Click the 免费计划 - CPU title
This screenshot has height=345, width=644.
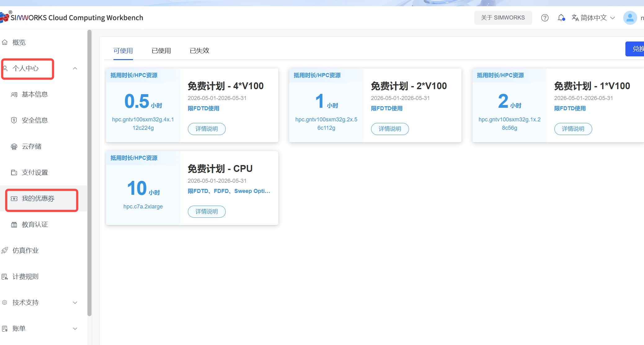[220, 168]
